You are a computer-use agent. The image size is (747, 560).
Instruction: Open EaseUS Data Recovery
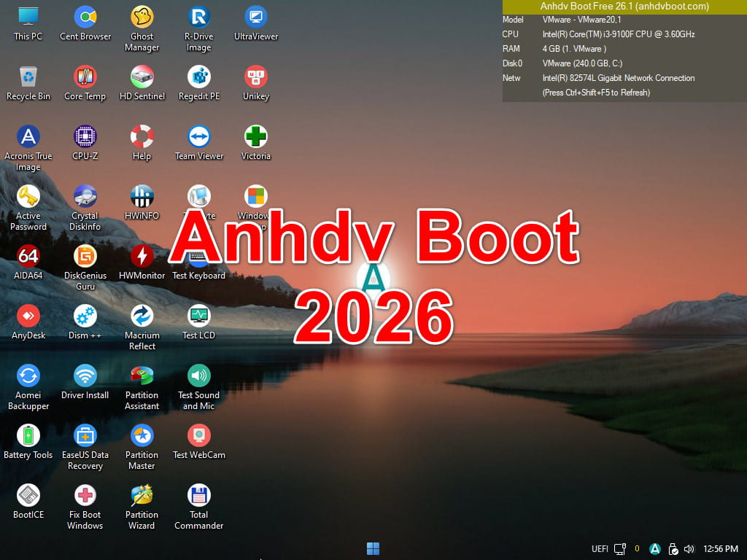tap(85, 447)
